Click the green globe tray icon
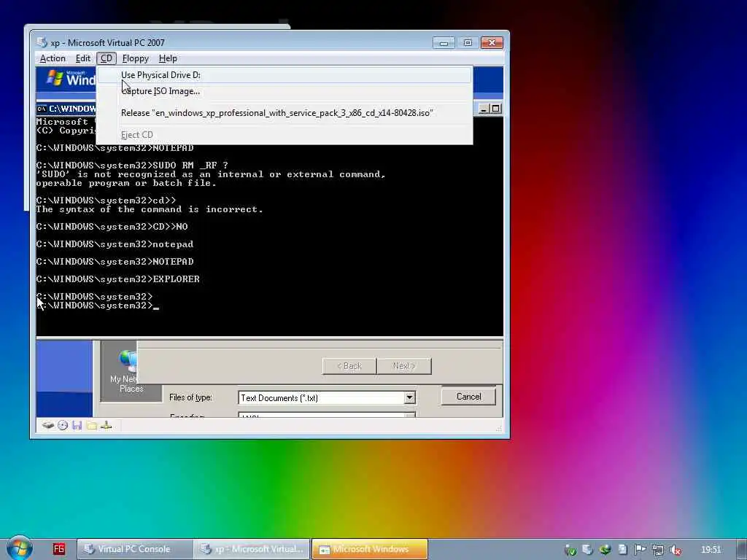This screenshot has width=747, height=560. tap(605, 550)
